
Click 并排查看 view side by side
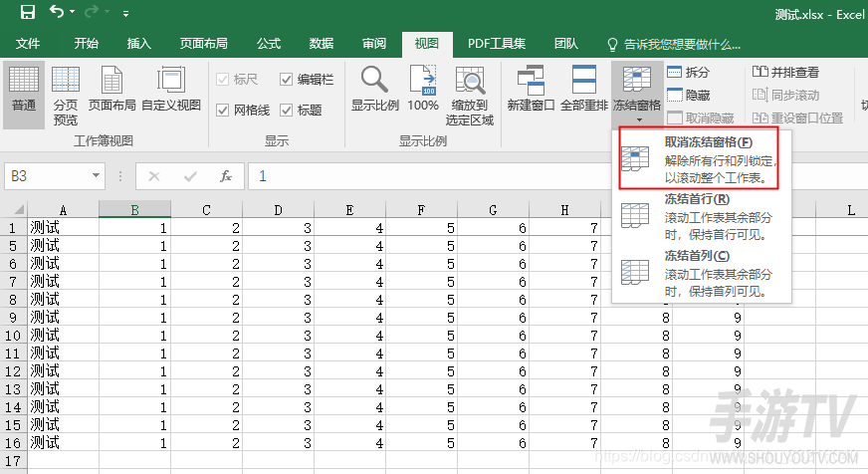785,72
